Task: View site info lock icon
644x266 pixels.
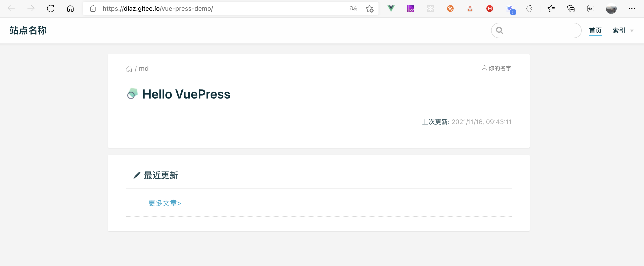Action: click(x=93, y=9)
